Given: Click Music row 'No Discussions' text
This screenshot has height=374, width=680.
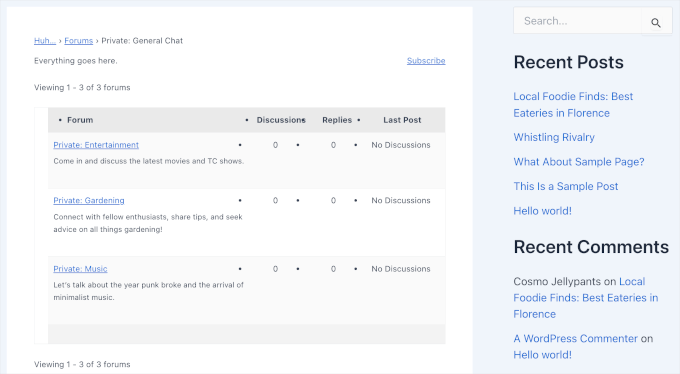Looking at the screenshot, I should [401, 269].
